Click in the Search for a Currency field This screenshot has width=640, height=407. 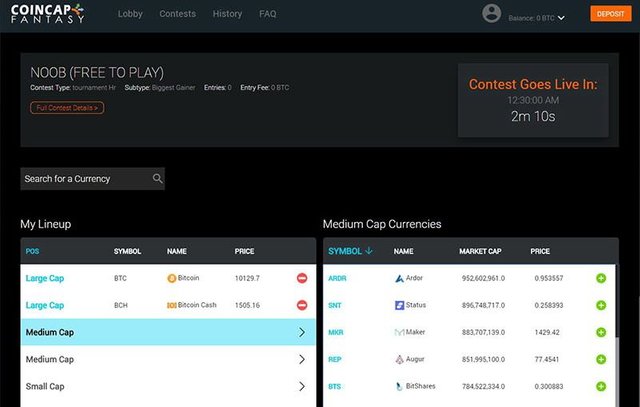[x=93, y=178]
